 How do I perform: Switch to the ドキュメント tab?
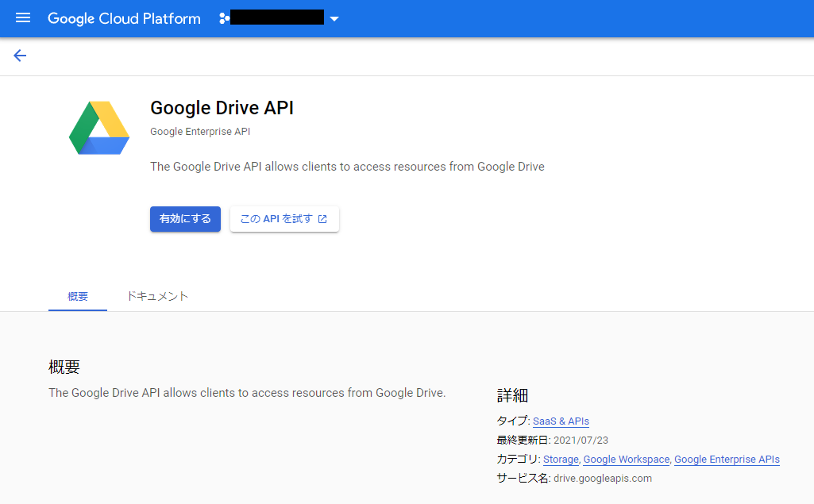[x=158, y=296]
